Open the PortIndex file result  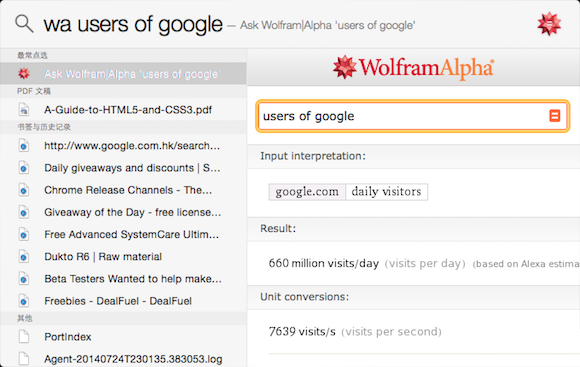click(x=123, y=337)
